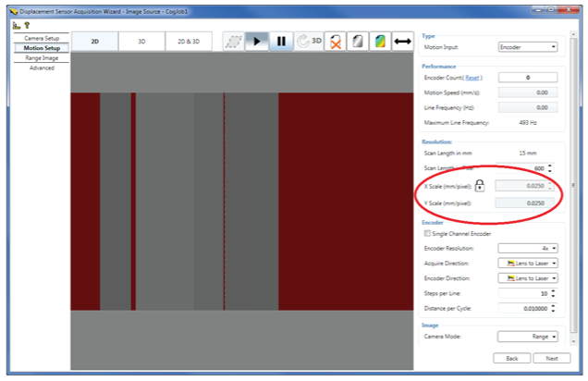
Task: Click the reset 3D view icon
Action: [309, 42]
